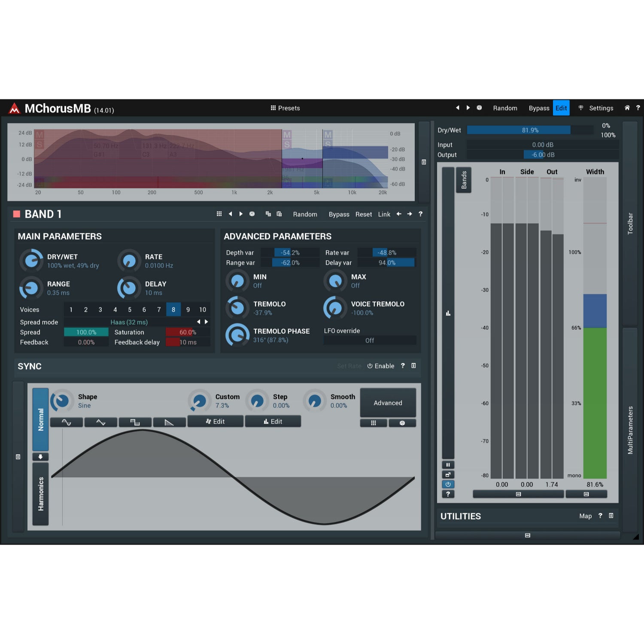
Task: Select the triangle wave shape icon
Action: 101,422
